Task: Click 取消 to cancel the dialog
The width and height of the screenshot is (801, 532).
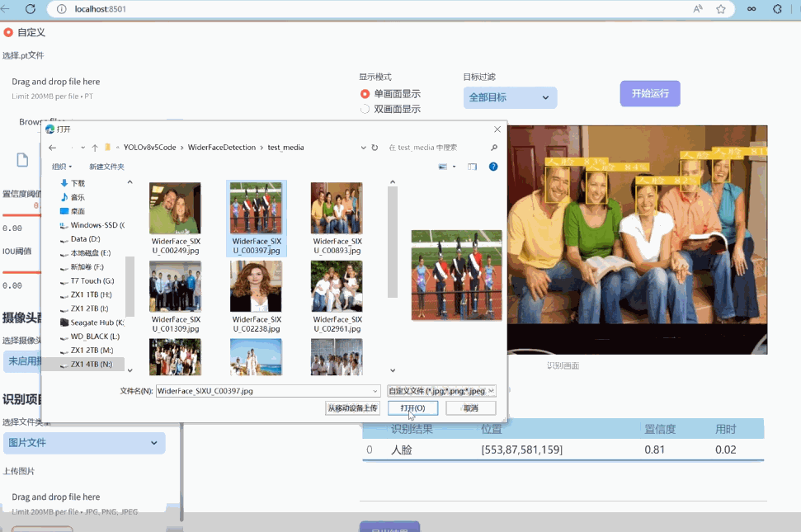Action: click(x=470, y=408)
